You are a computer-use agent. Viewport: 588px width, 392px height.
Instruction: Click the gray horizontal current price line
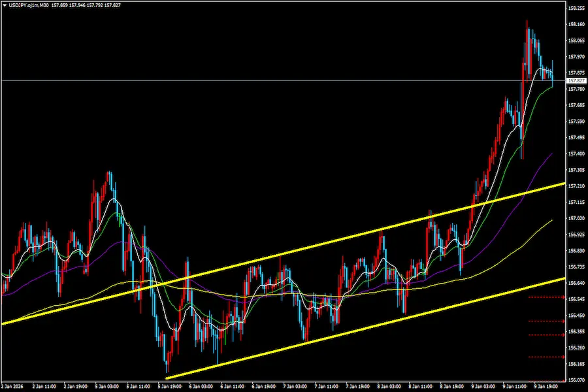(x=261, y=80)
